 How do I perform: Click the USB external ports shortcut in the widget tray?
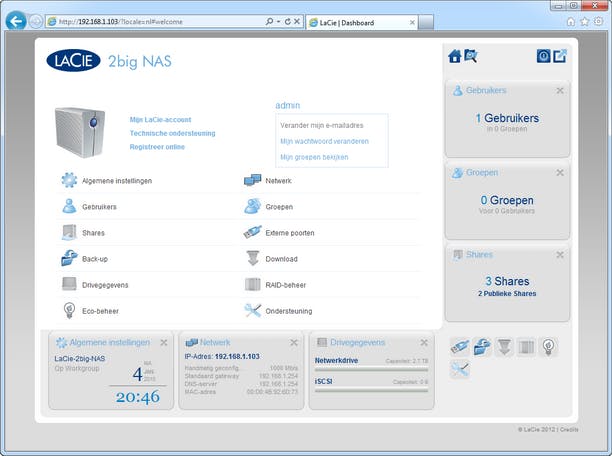coord(460,347)
